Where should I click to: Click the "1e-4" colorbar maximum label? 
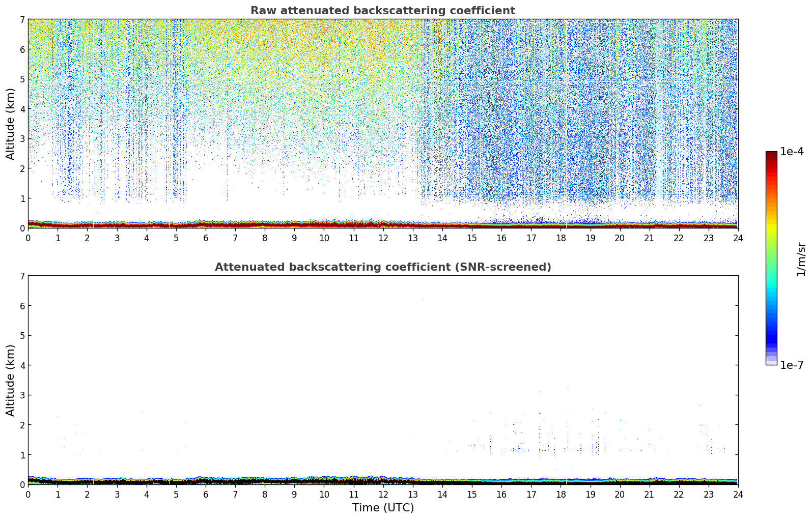[792, 152]
